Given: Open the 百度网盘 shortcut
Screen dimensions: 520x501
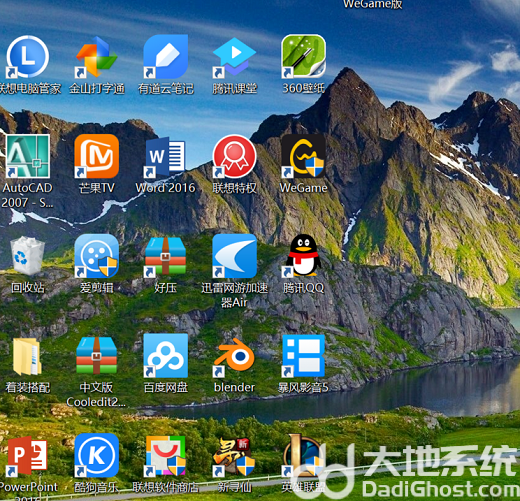Looking at the screenshot, I should [166, 355].
